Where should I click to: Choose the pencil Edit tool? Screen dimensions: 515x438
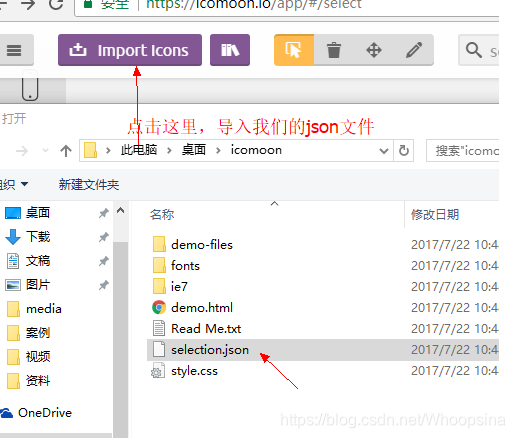click(414, 50)
